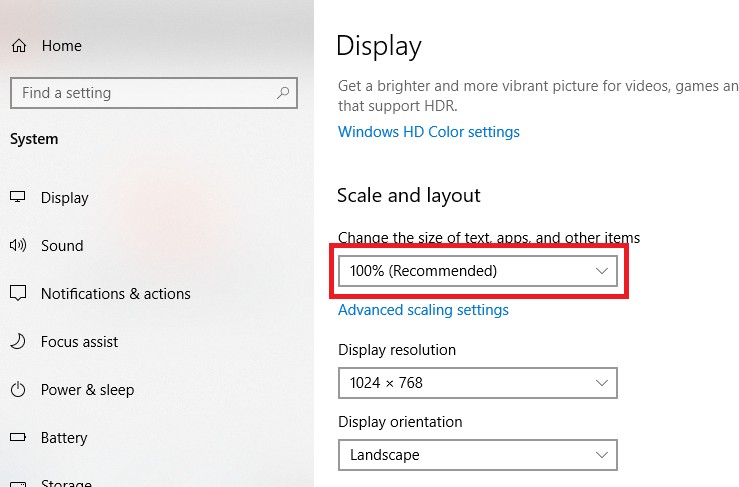Expand the Display resolution 1024 × 768 dropdown
The height and width of the screenshot is (487, 739).
478,383
